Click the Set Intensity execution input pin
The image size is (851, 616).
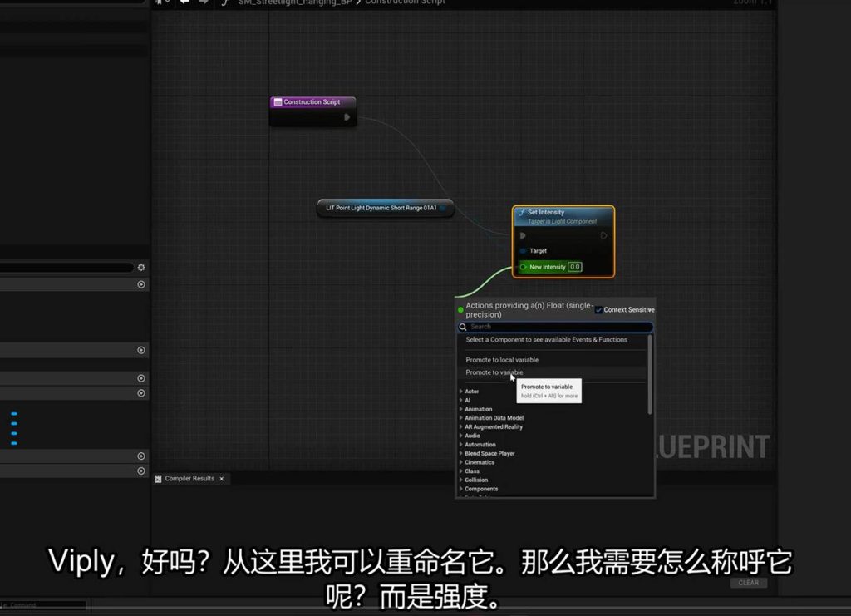523,235
